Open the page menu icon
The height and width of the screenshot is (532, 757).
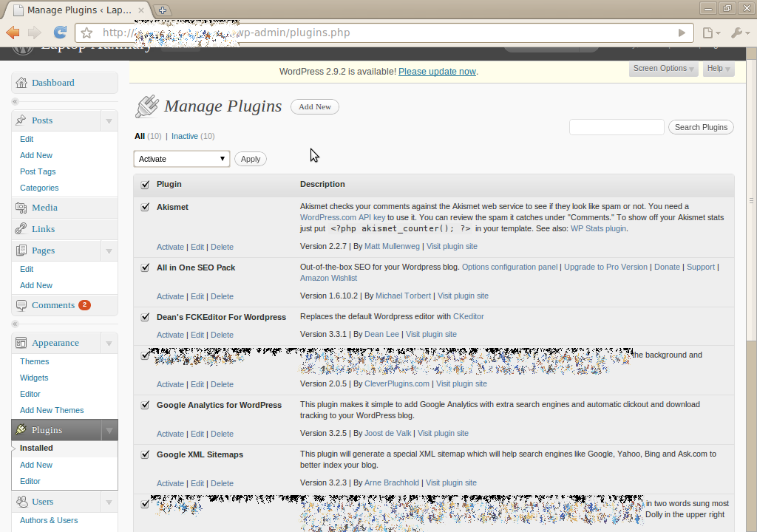pos(711,33)
